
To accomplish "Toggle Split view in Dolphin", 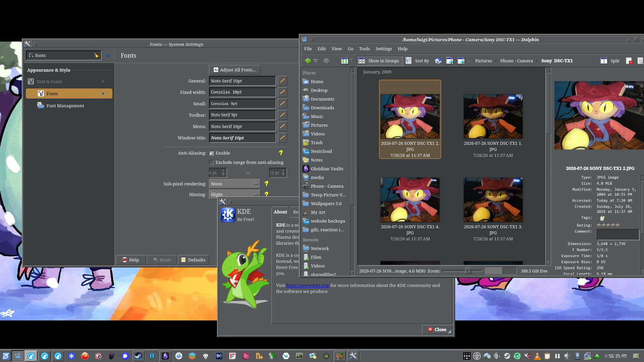I will tap(610, 61).
